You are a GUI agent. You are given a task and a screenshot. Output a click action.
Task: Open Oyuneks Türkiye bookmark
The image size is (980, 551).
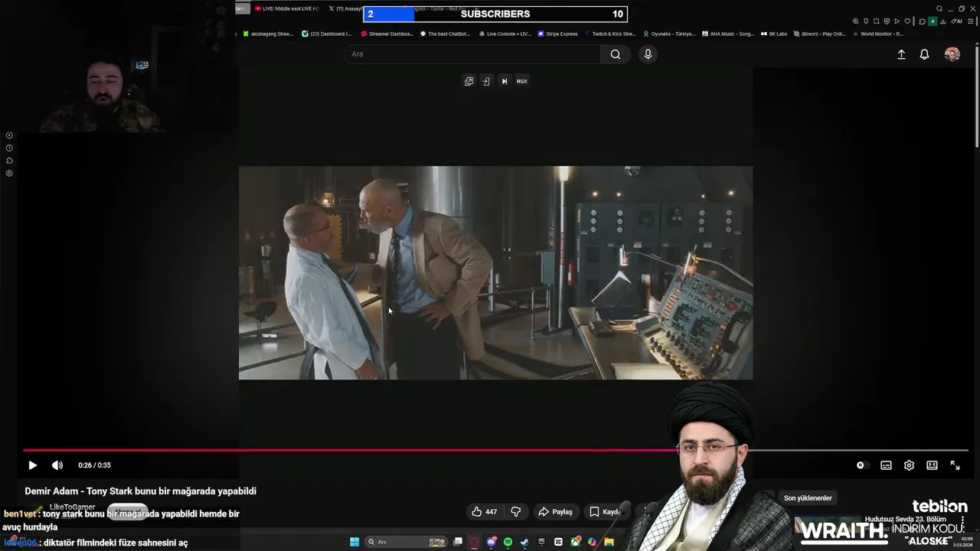coord(669,34)
